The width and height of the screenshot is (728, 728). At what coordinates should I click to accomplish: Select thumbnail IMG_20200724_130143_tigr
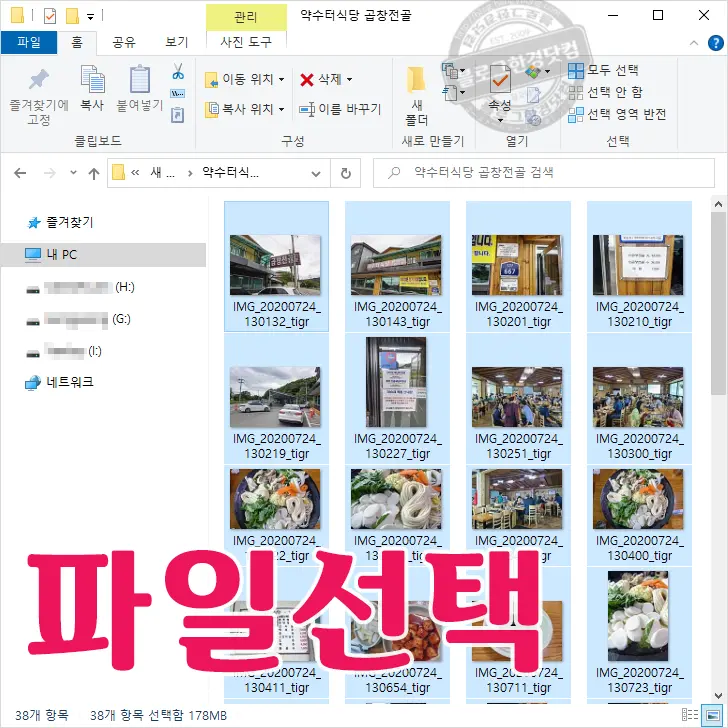coord(397,266)
